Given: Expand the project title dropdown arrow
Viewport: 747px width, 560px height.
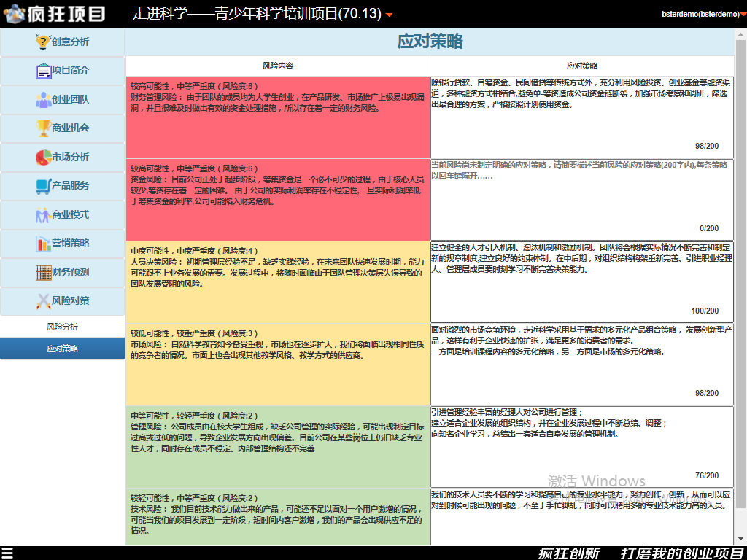Looking at the screenshot, I should 389,15.
